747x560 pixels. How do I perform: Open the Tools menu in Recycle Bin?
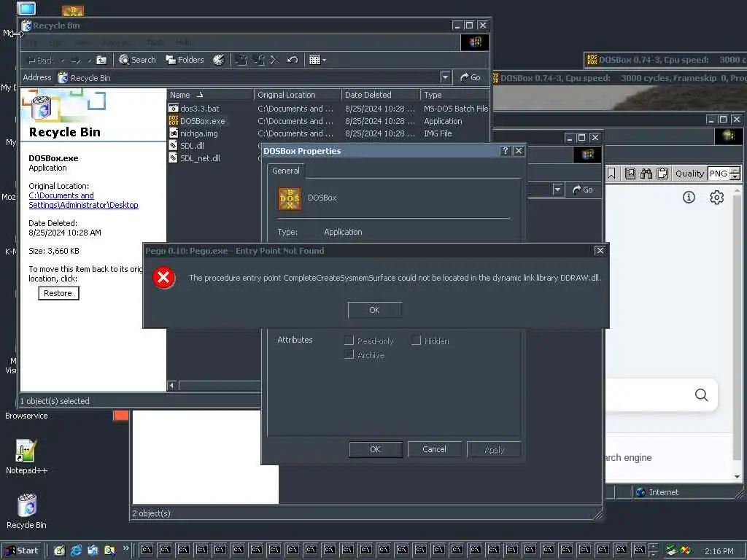click(x=155, y=43)
